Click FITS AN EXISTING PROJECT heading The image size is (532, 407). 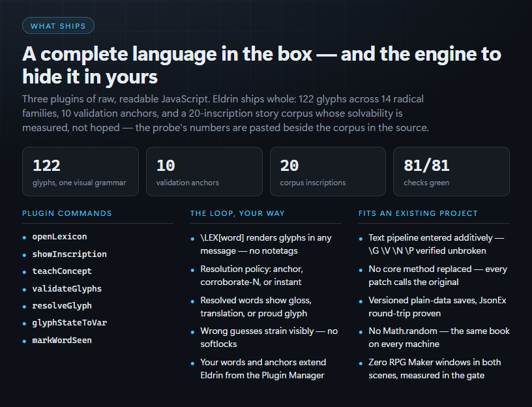418,213
